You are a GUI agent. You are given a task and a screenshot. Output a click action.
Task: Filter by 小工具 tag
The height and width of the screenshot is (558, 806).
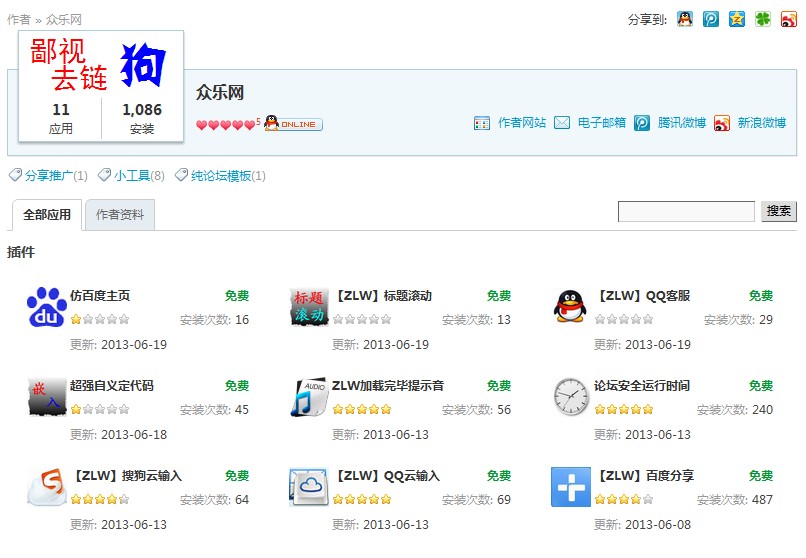[x=132, y=176]
